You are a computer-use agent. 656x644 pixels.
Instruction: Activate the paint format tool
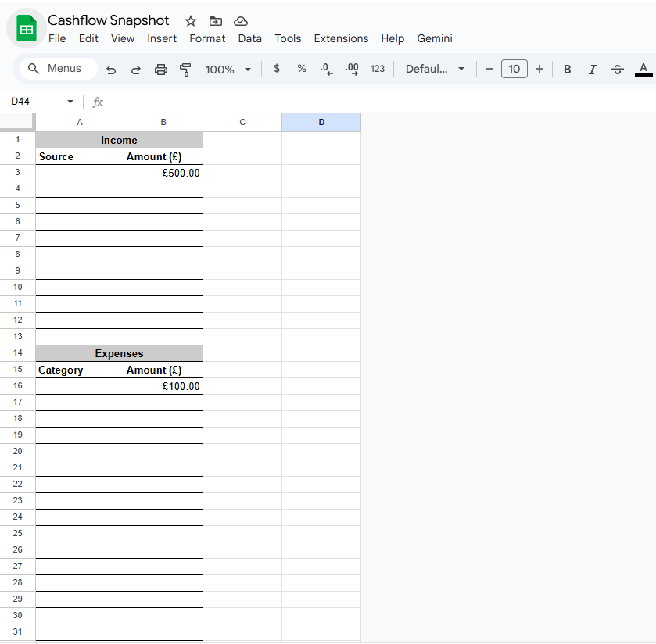coord(185,70)
